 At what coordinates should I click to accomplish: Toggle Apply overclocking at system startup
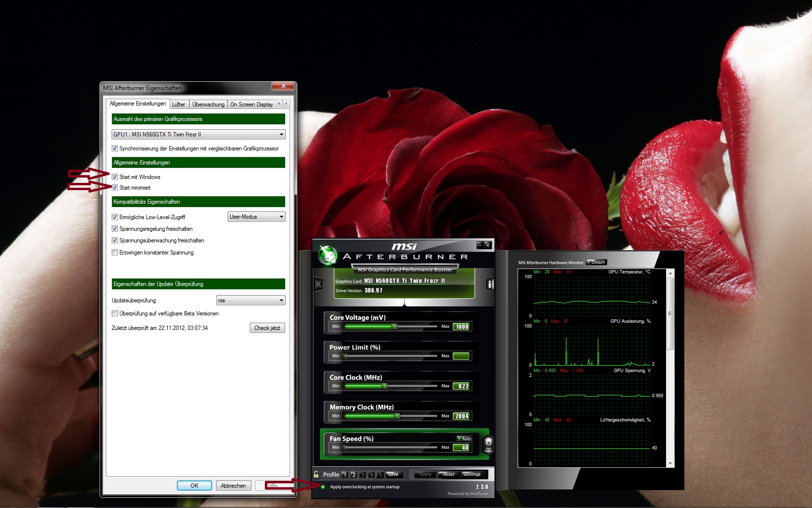[x=323, y=487]
